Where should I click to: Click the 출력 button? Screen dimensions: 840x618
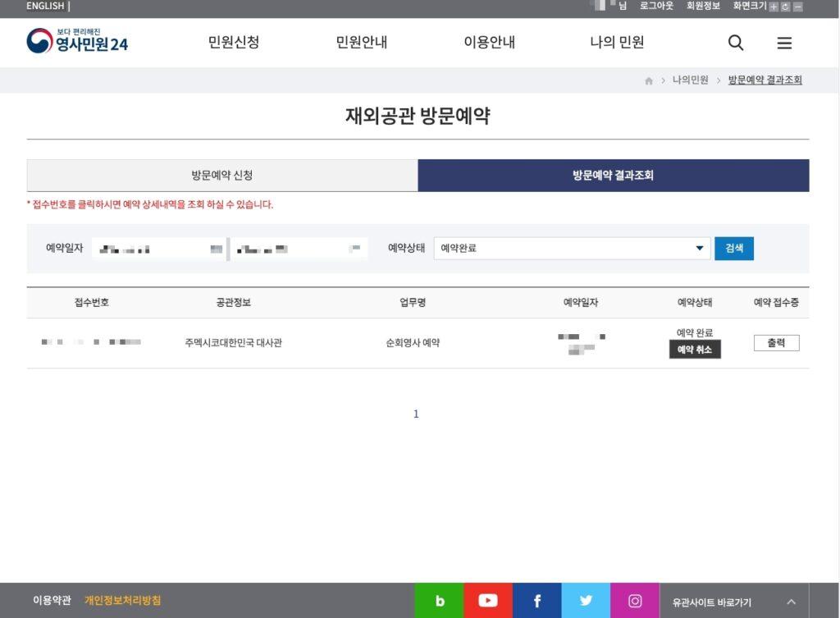pyautogui.click(x=776, y=343)
